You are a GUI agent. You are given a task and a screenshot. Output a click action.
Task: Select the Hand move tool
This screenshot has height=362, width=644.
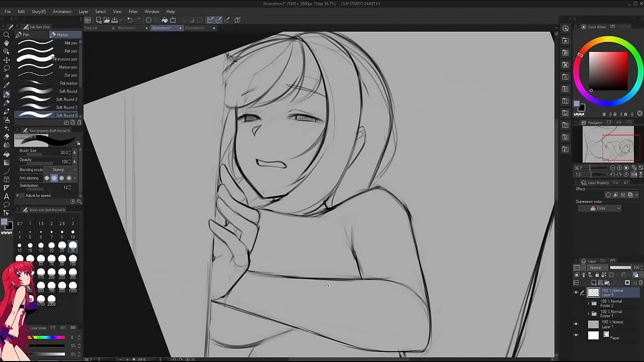[7, 43]
